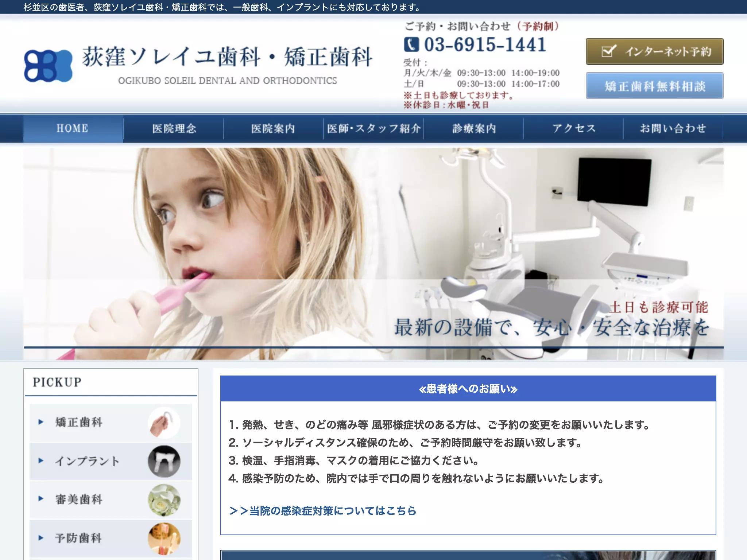
Task: Select インプラント in PICKUP list
Action: coord(111,462)
